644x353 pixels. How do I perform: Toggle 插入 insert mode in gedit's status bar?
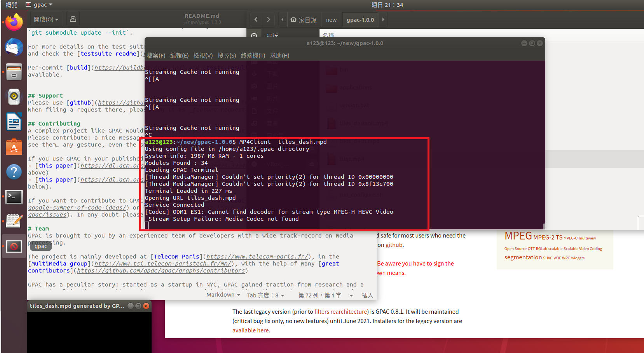click(x=367, y=295)
